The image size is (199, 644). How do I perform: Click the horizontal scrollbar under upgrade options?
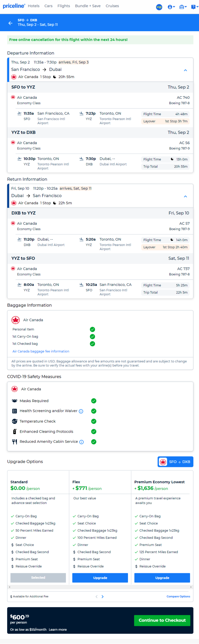click(100, 587)
